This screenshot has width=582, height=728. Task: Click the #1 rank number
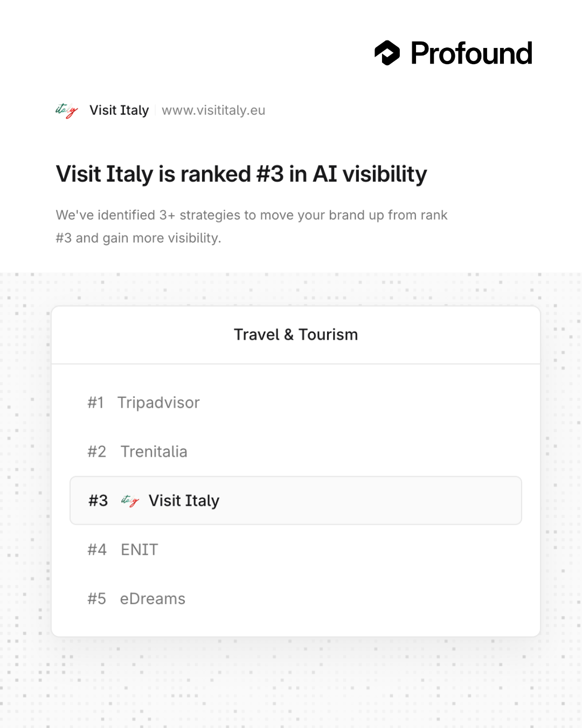coord(96,403)
